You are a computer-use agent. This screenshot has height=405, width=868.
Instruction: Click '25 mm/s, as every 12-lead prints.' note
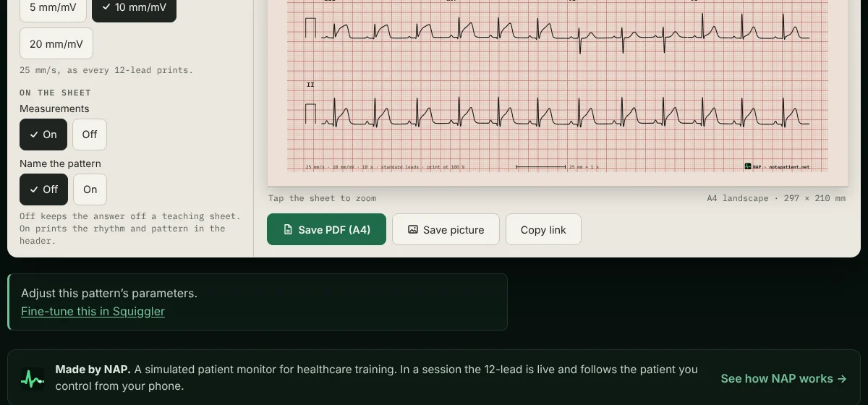coord(106,71)
